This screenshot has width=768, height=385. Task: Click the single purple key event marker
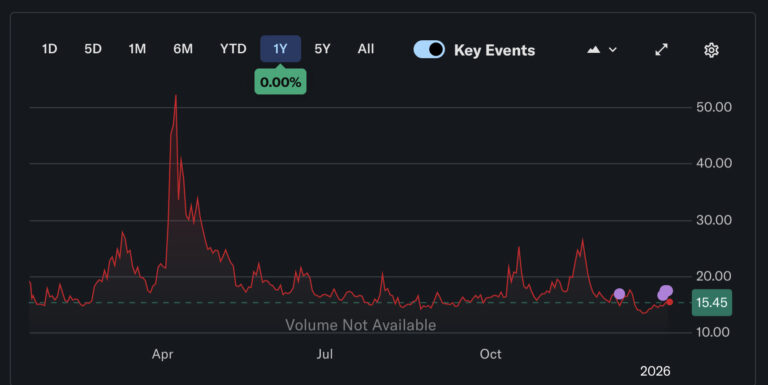[x=619, y=293]
